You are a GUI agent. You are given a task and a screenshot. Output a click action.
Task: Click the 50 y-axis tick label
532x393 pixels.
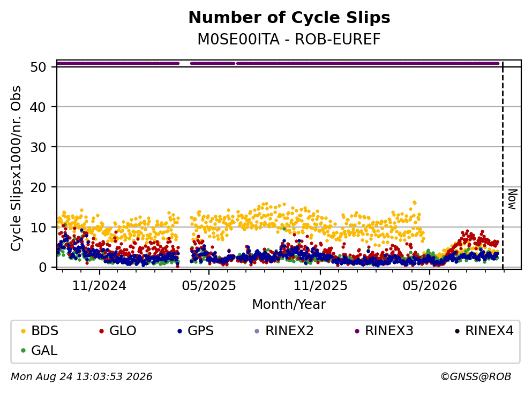click(x=39, y=67)
